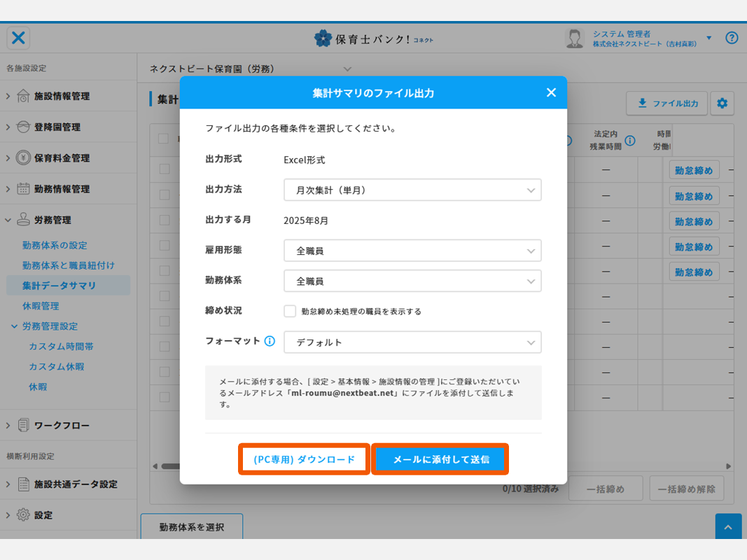The width and height of the screenshot is (747, 560).
Task: Open the help question mark icon
Action: click(x=732, y=38)
